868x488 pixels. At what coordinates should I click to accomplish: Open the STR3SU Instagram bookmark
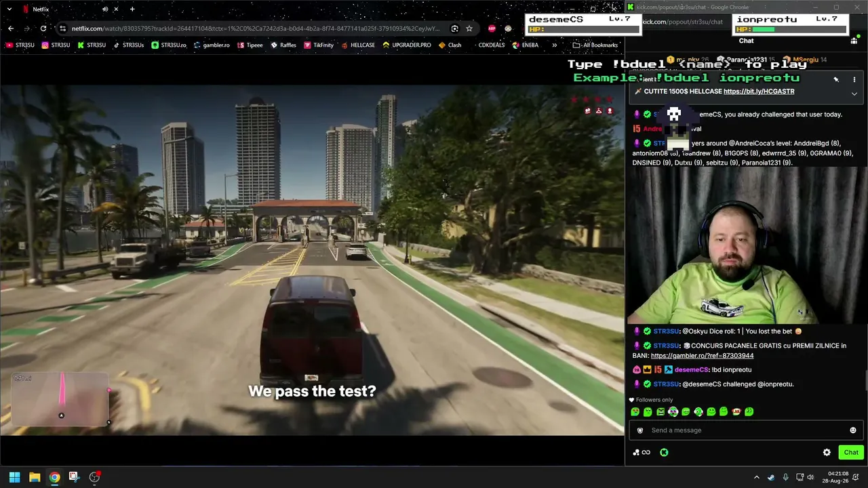click(56, 45)
